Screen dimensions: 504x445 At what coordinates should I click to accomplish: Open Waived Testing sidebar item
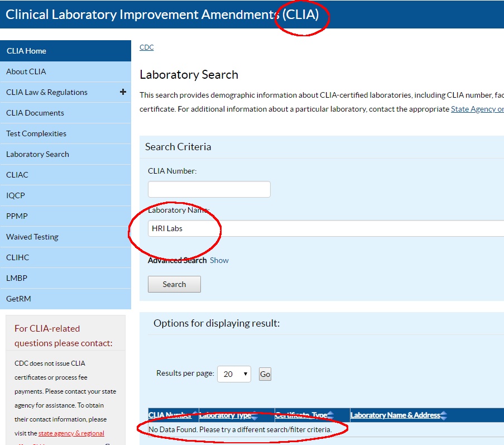[32, 237]
